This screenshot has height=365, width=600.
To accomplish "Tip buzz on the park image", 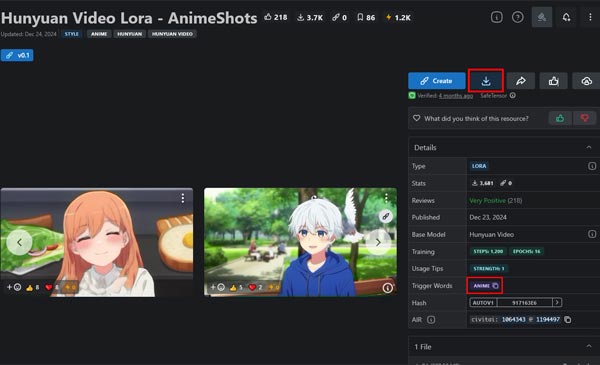I will pyautogui.click(x=273, y=287).
